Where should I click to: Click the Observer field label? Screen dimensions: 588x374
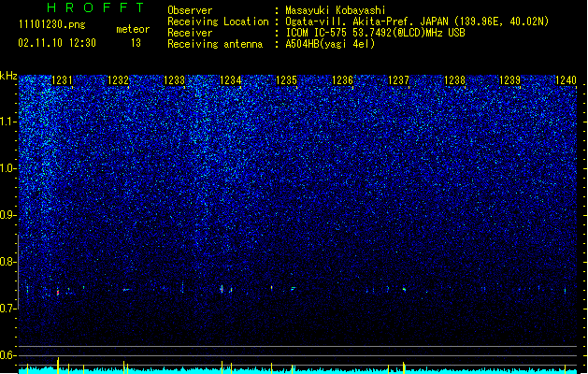(190, 10)
